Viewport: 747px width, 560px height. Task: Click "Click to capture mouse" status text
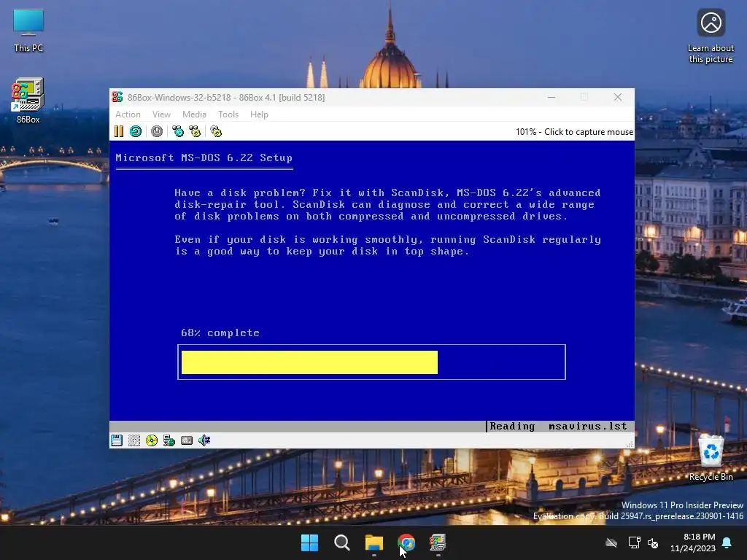(589, 132)
